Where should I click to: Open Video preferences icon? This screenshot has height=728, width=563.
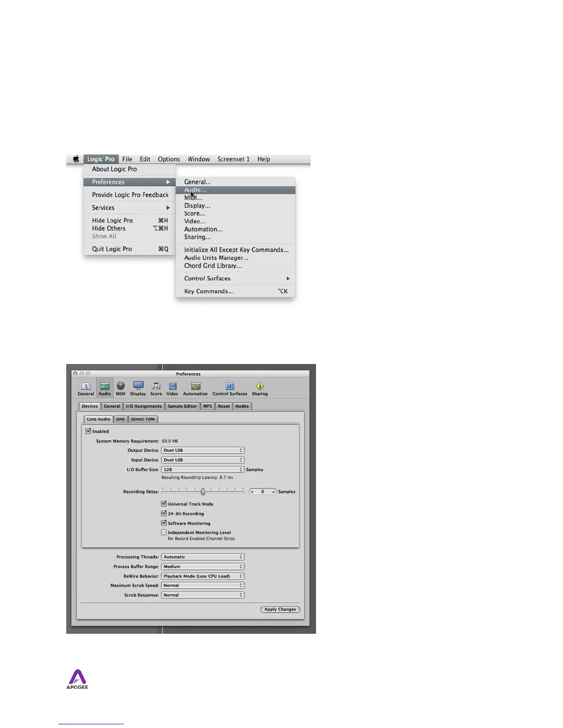[x=172, y=389]
